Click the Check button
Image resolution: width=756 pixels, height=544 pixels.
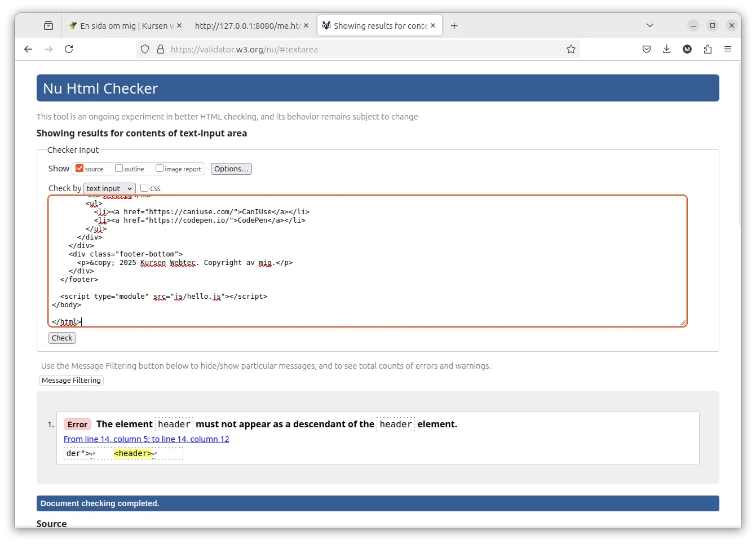click(x=62, y=338)
